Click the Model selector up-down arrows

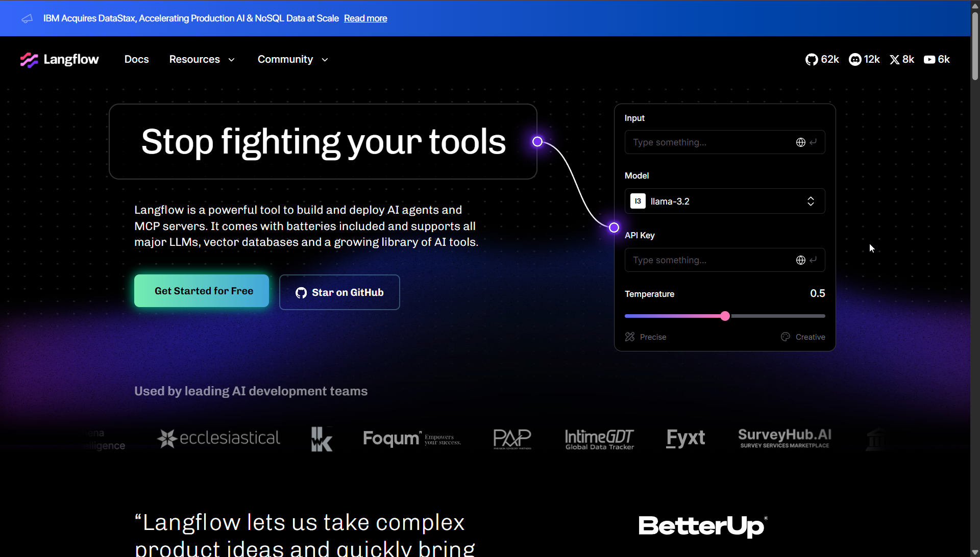point(811,201)
